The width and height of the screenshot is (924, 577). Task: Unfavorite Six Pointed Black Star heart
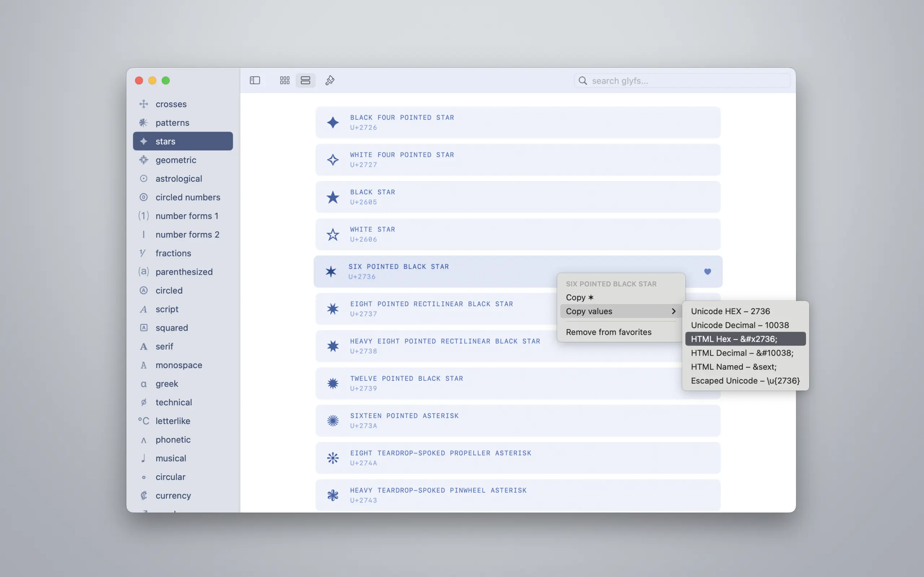pos(707,272)
